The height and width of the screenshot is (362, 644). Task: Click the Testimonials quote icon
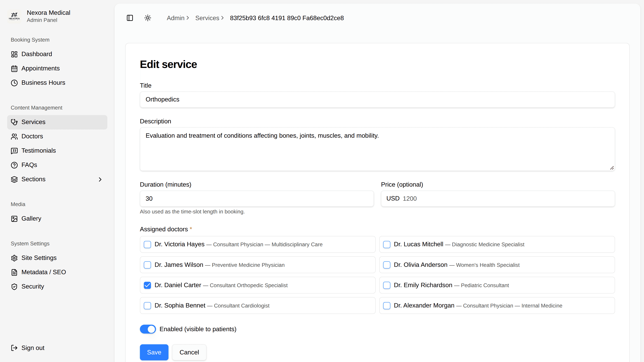pyautogui.click(x=14, y=151)
